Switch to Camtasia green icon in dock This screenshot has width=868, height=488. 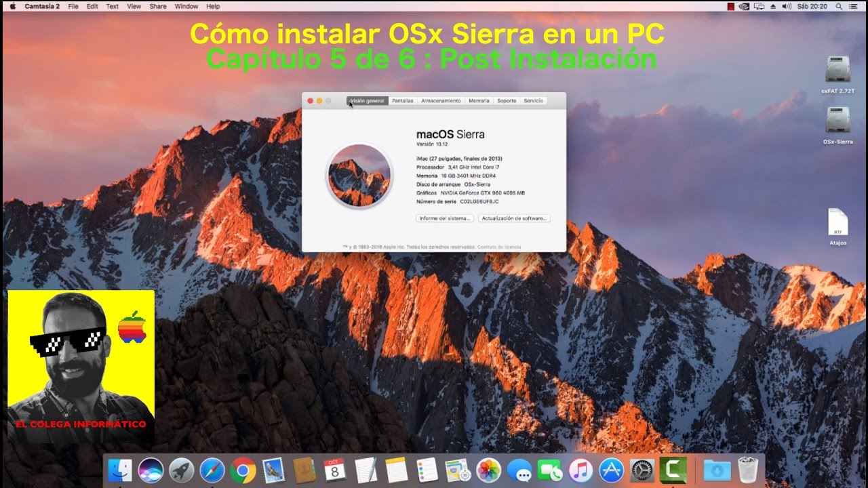(x=673, y=470)
